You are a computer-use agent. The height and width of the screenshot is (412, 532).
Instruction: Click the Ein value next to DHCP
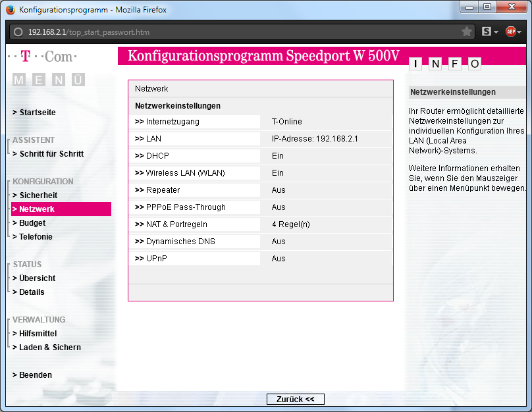[278, 155]
